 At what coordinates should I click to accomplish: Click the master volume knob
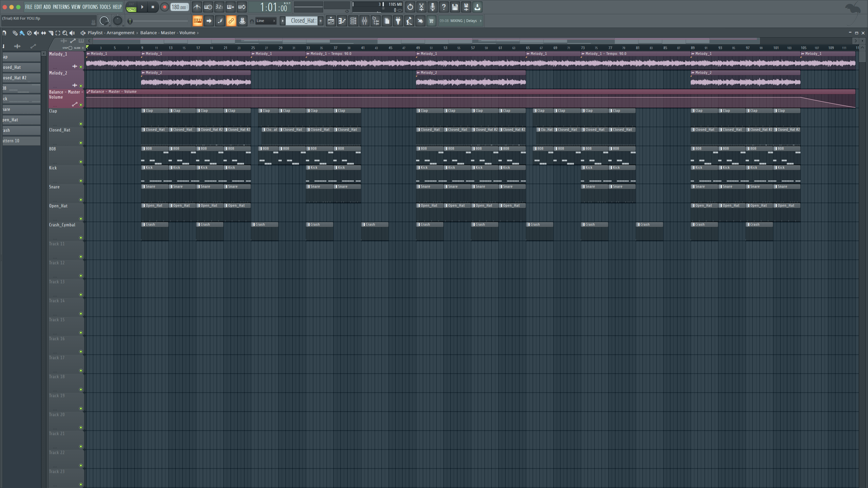(104, 21)
